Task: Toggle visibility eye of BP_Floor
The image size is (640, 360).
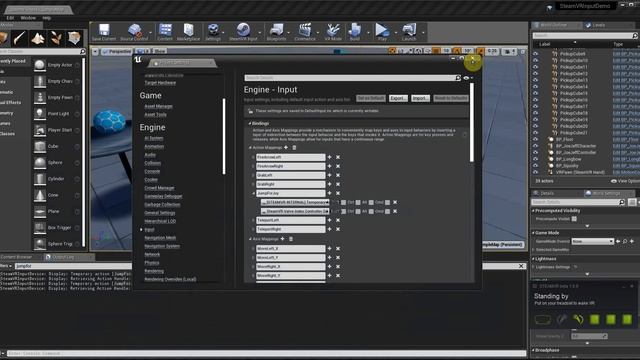Action: [x=536, y=139]
